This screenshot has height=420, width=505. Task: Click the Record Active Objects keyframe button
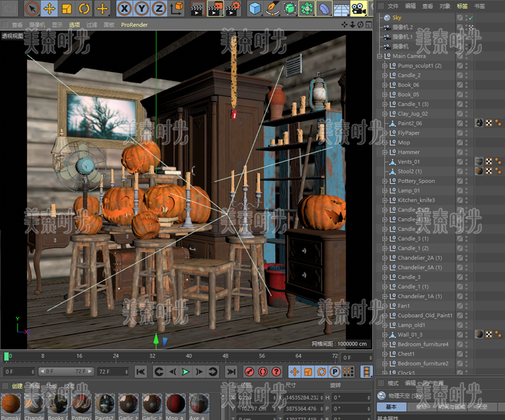[248, 371]
